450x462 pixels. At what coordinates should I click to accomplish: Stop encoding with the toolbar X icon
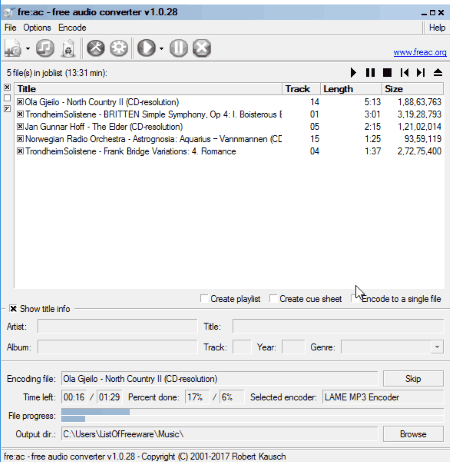(x=202, y=48)
